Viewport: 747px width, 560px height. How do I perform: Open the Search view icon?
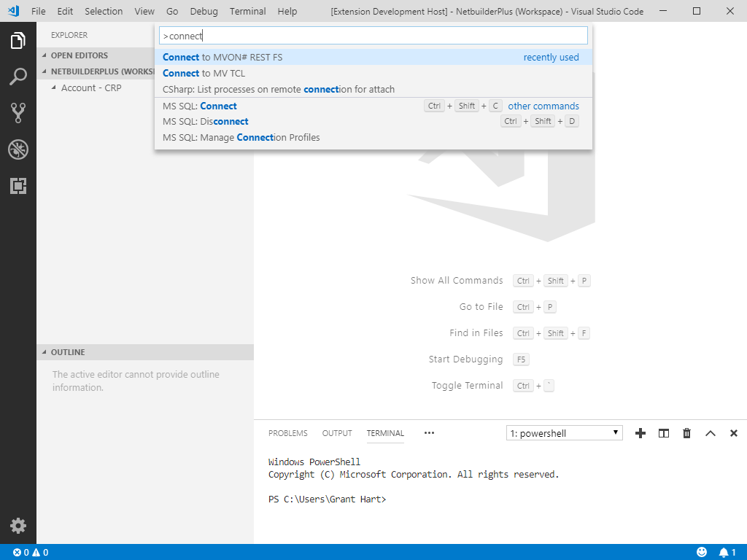coord(18,77)
